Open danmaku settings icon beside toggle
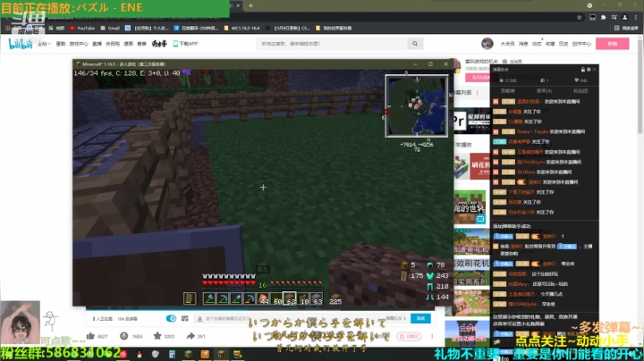 [185, 318]
